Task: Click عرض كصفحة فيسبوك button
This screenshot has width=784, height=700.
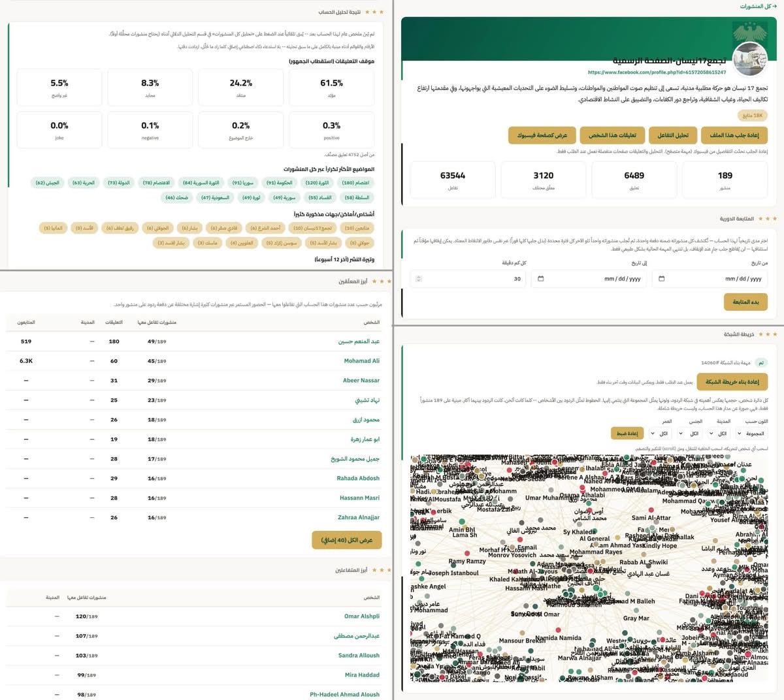Action: 542,135
